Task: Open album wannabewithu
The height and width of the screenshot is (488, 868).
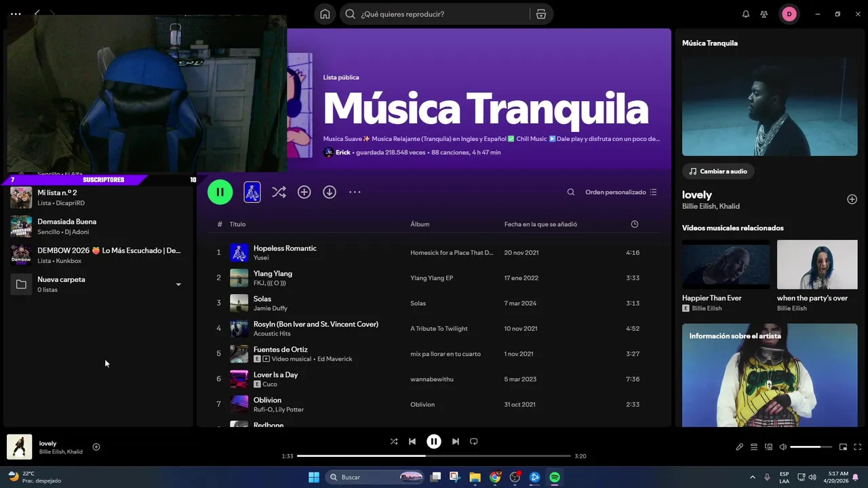Action: (432, 380)
